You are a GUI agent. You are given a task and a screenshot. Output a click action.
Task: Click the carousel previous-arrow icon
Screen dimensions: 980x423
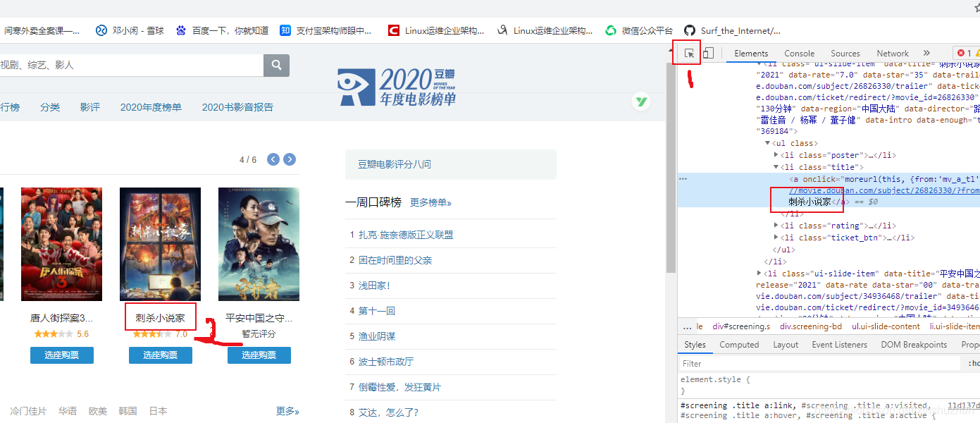[x=273, y=159]
